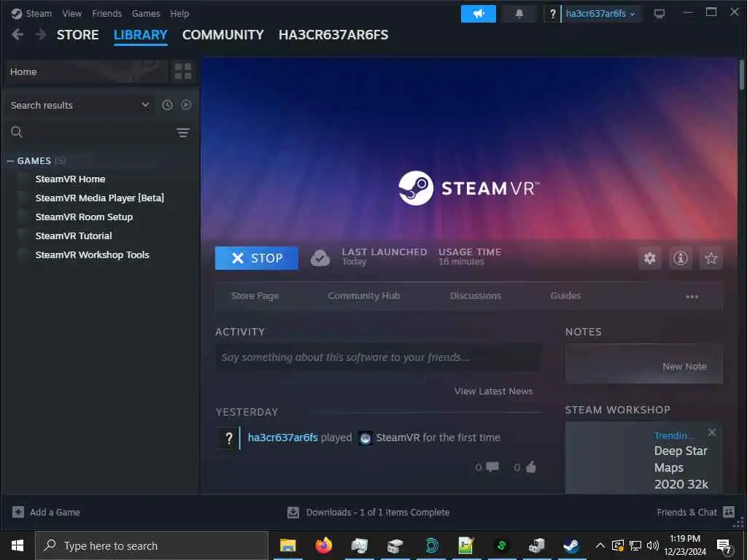747x560 pixels.
Task: Click the main page vertical scrollbar
Action: click(x=741, y=75)
